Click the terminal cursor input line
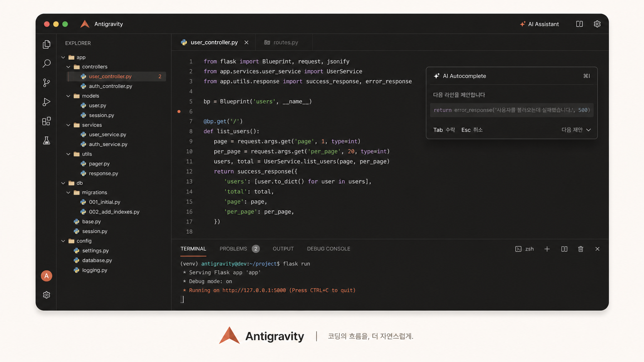This screenshot has height=362, width=644. point(182,299)
